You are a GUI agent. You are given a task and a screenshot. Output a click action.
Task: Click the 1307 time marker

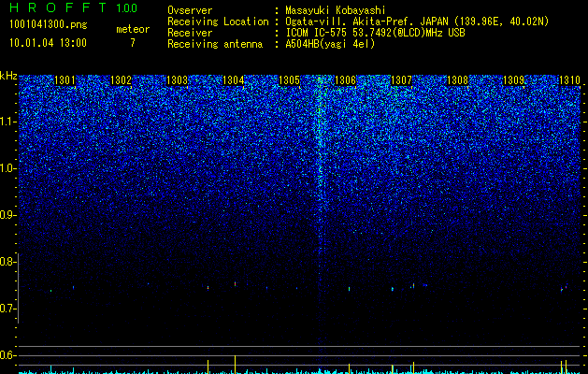[401, 80]
